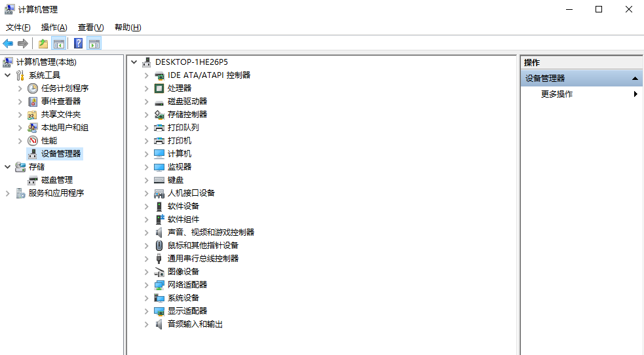Click the blue help question-mark toolbar icon

click(78, 44)
